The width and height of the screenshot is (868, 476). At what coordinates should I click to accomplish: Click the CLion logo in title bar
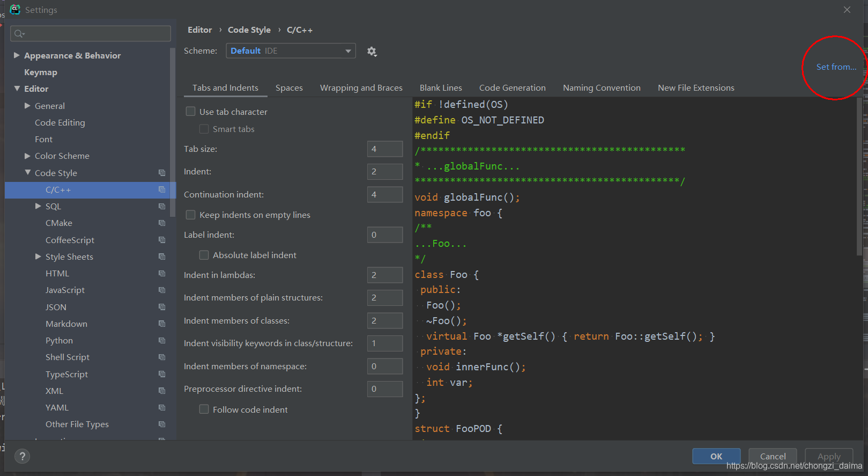click(15, 9)
